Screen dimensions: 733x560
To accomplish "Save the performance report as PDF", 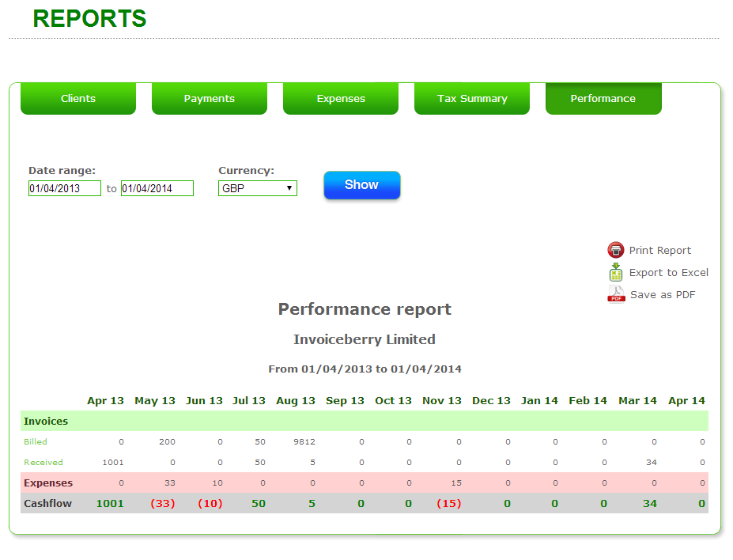I will 663,294.
